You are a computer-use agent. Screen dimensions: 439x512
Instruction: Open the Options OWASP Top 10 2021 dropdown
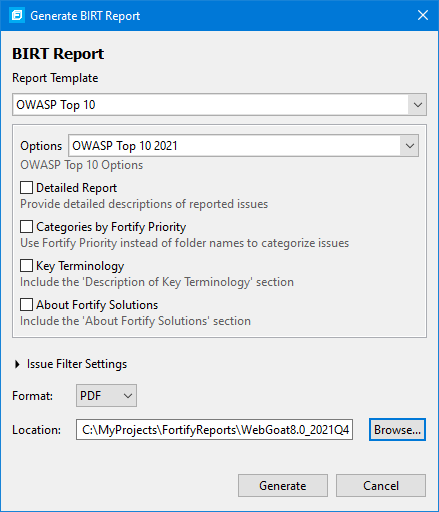click(243, 146)
